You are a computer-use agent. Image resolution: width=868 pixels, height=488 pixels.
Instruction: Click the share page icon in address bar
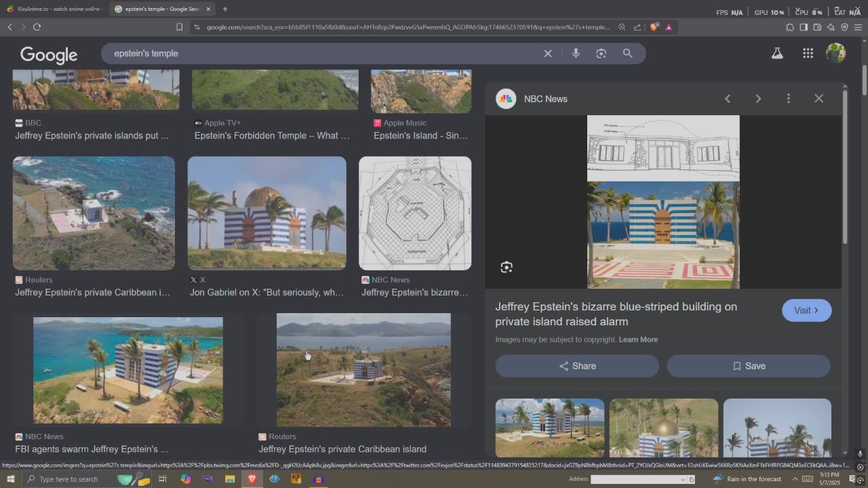coord(637,27)
